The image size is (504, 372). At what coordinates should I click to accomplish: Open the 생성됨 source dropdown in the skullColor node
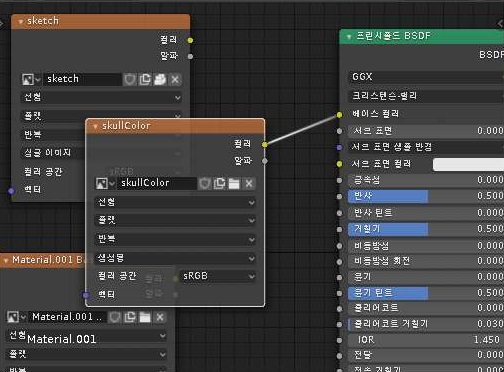[x=175, y=258]
